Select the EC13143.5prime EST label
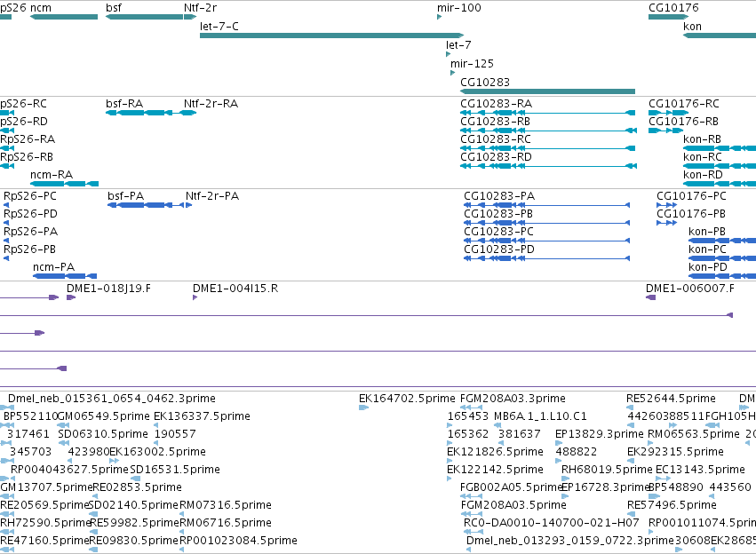This screenshot has height=554, width=756. pyautogui.click(x=701, y=470)
